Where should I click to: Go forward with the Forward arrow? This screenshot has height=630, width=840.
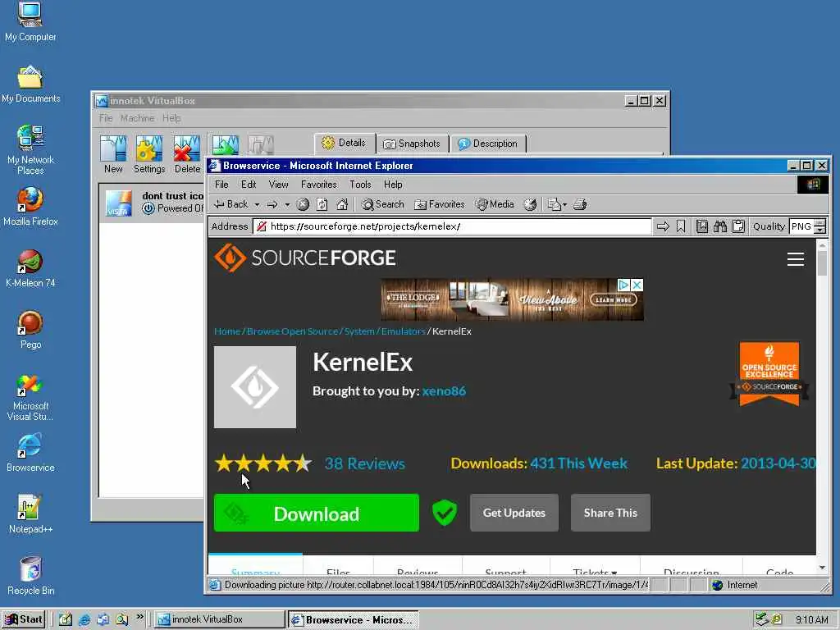tap(272, 204)
